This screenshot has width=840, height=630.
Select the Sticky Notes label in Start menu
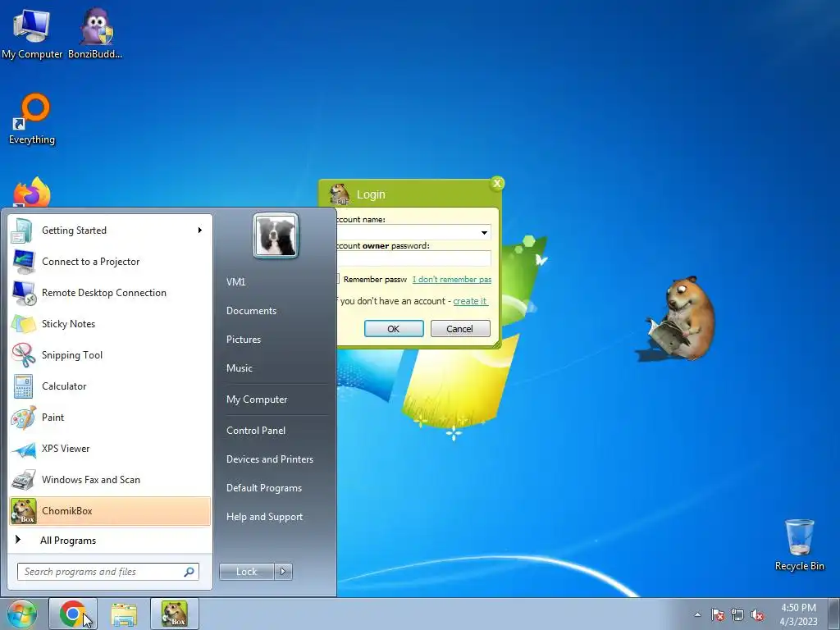[x=69, y=323]
